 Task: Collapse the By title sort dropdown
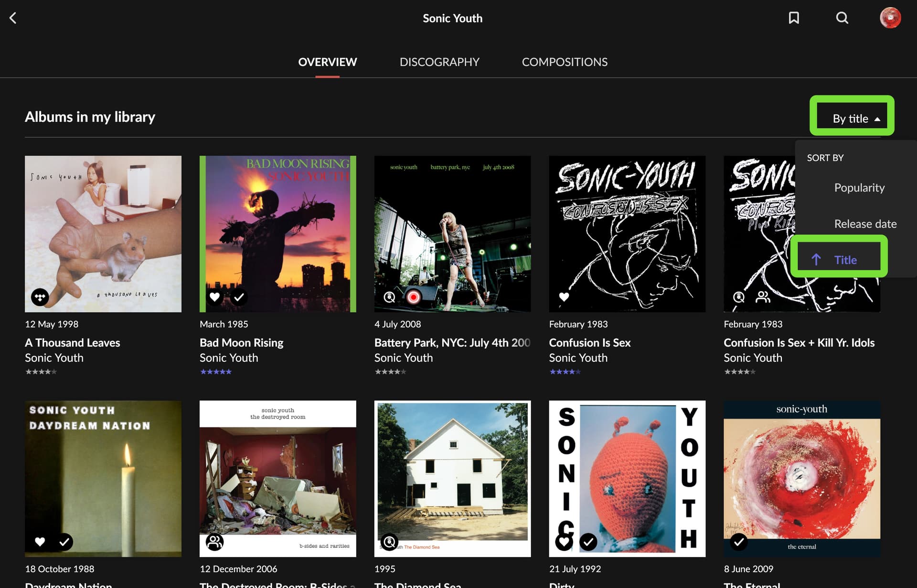[x=856, y=118]
